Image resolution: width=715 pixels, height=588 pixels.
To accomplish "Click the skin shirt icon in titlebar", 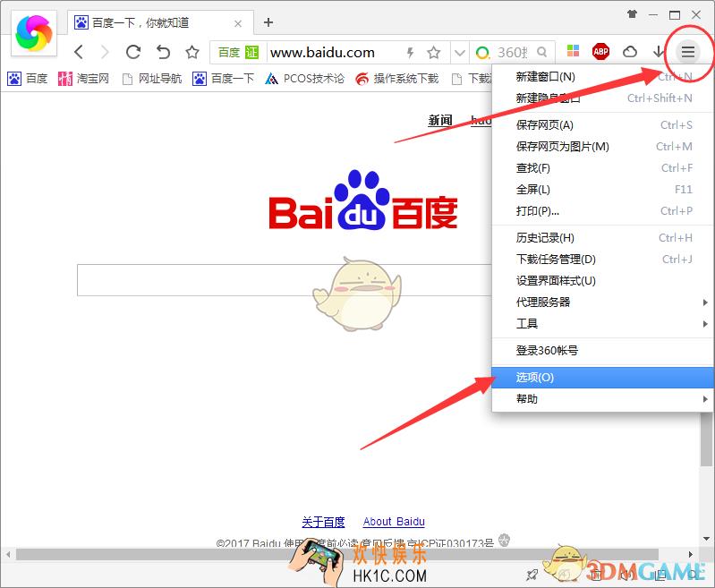I will click(x=632, y=14).
